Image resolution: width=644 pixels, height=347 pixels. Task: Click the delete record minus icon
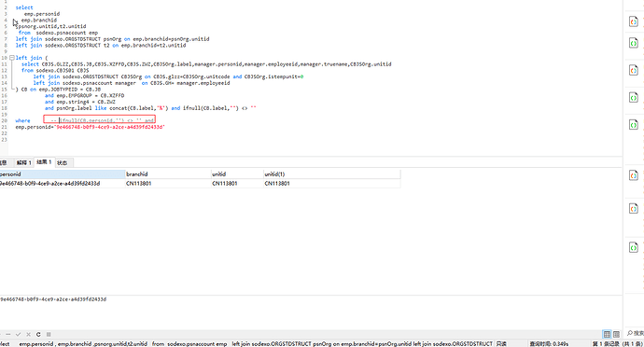(7, 334)
